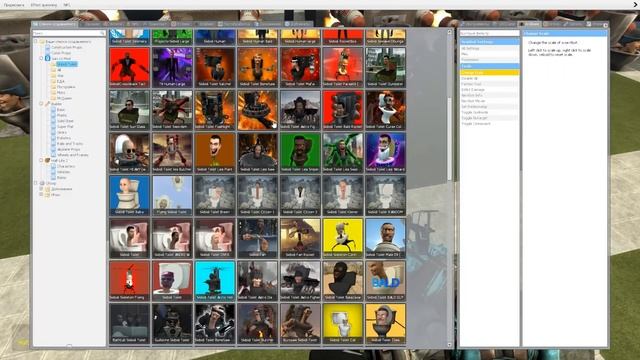Open the Comic Props spawnlist

click(x=61, y=53)
